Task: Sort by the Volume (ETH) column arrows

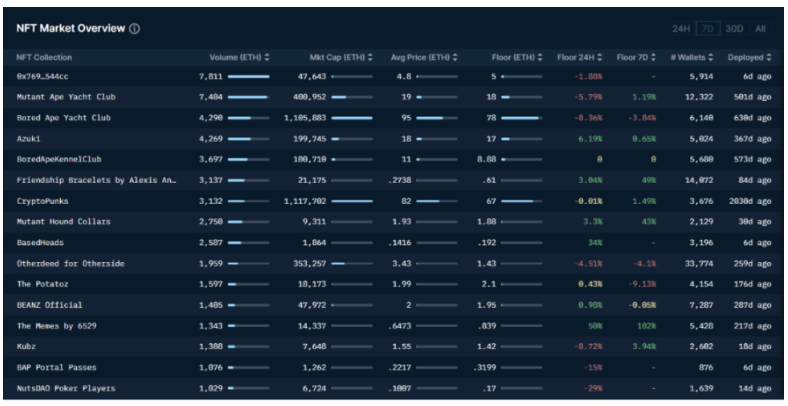Action: 267,57
